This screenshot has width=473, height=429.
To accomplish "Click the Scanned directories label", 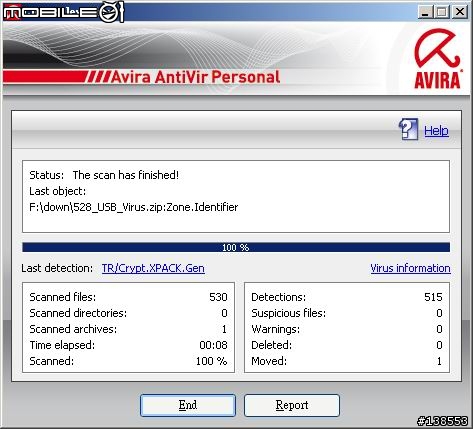I will [78, 313].
